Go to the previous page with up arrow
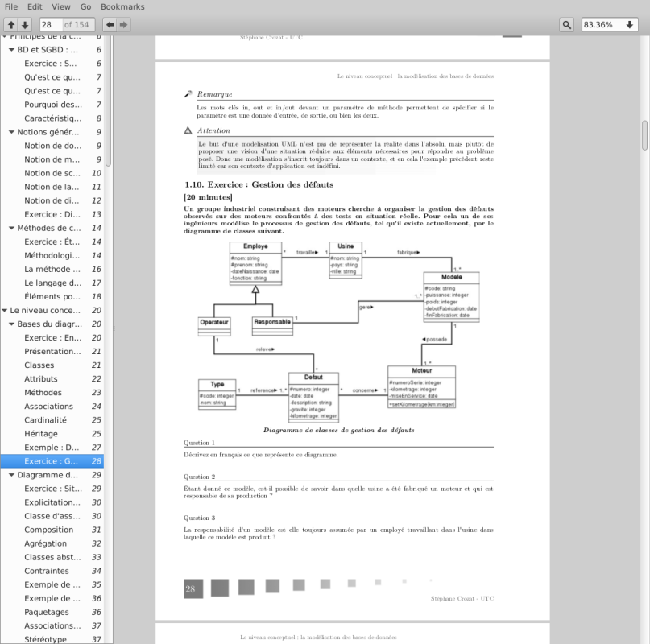The height and width of the screenshot is (644, 650). [x=11, y=25]
